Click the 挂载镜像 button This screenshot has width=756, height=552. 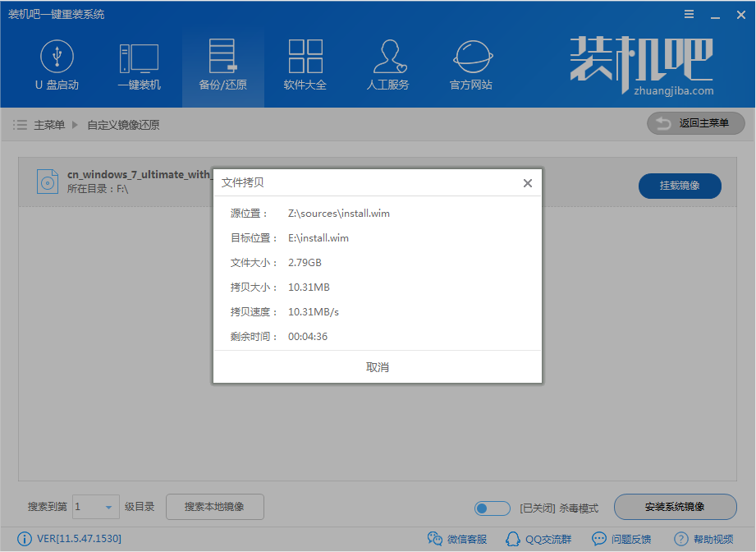[680, 186]
